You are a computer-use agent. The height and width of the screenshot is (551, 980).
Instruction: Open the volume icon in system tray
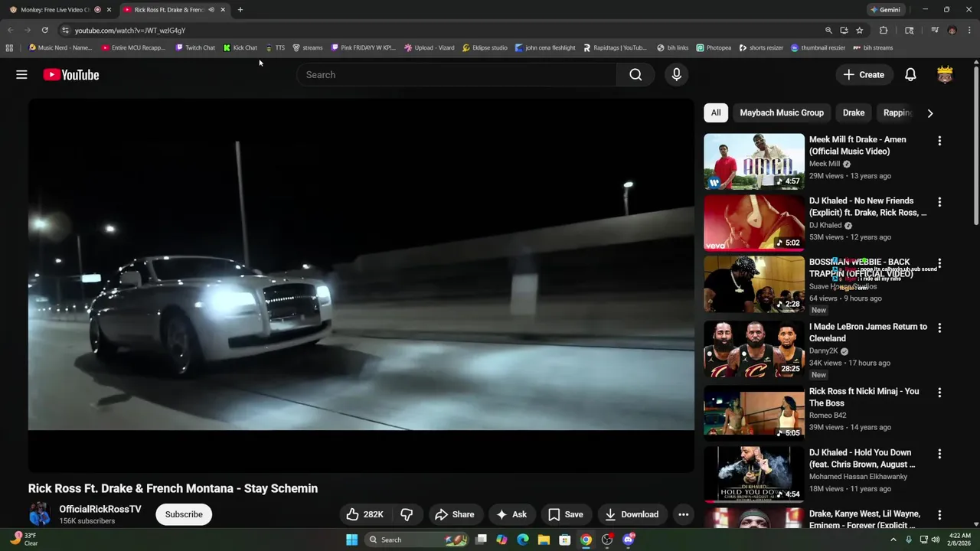coord(935,540)
